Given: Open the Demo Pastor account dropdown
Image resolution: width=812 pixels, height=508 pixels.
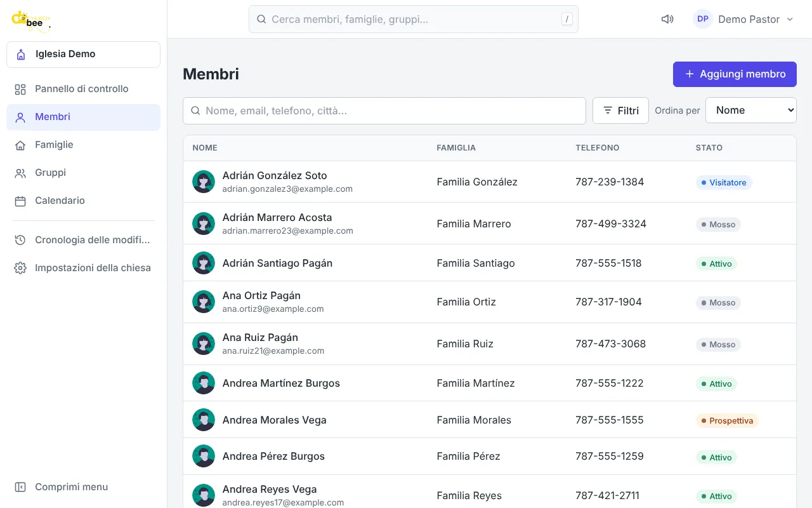Looking at the screenshot, I should click(x=743, y=19).
